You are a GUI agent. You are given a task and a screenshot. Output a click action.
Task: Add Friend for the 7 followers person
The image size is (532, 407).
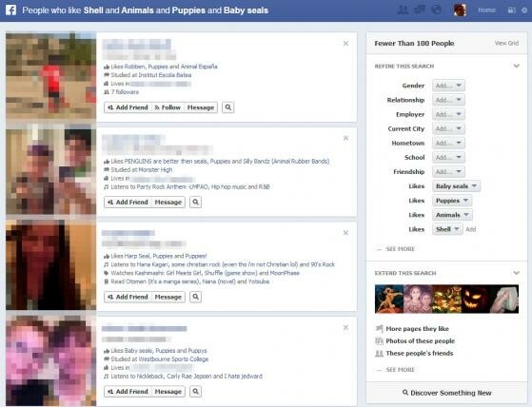pos(128,107)
